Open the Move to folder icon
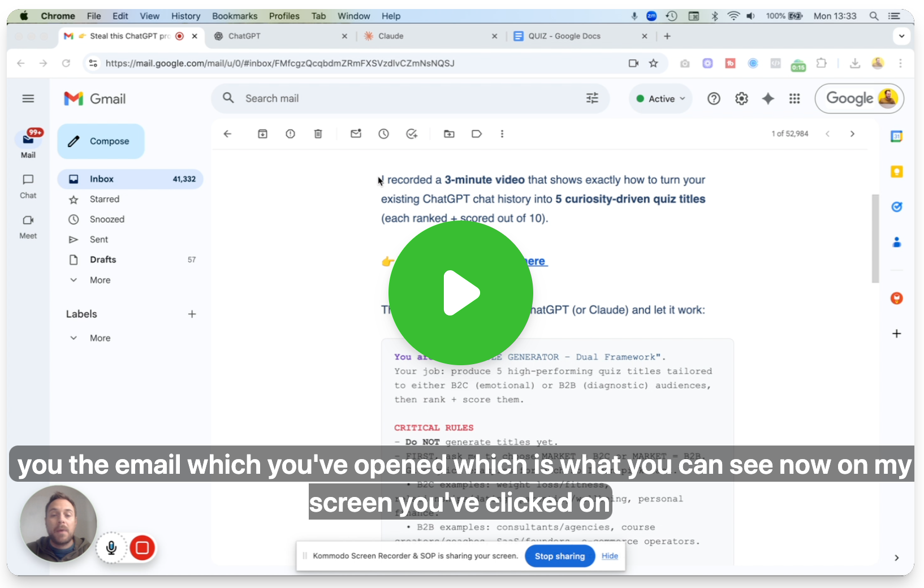The width and height of the screenshot is (924, 588). tap(449, 134)
